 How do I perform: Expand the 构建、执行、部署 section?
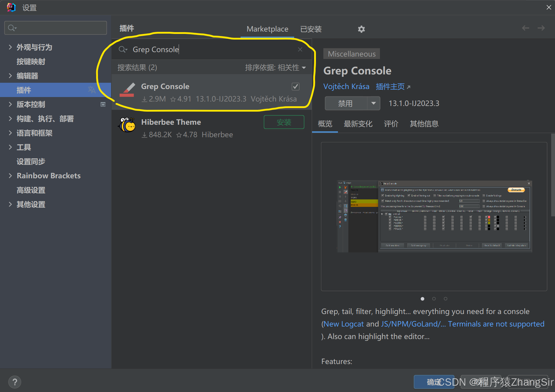coord(10,118)
